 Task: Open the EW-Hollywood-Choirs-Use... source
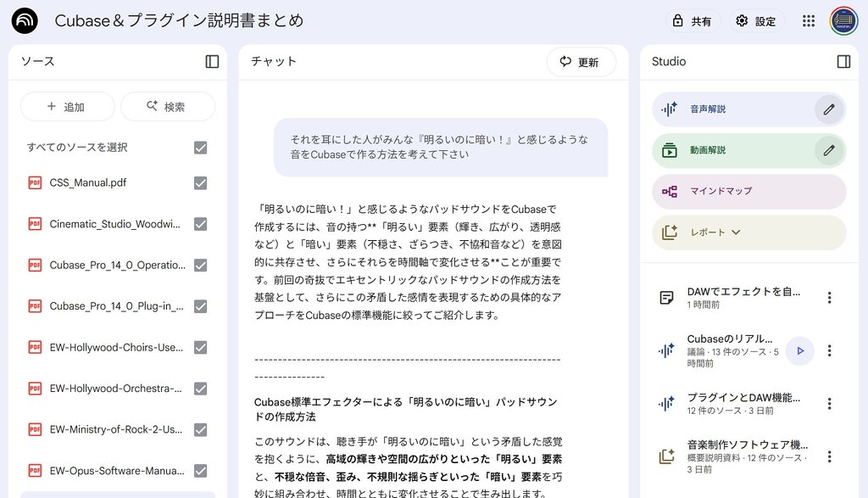pos(116,347)
